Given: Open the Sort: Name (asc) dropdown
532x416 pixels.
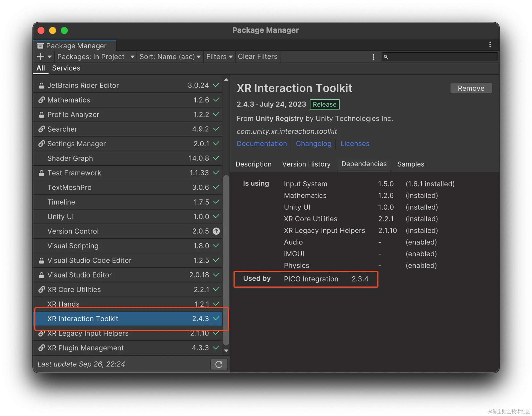Looking at the screenshot, I should [x=170, y=57].
